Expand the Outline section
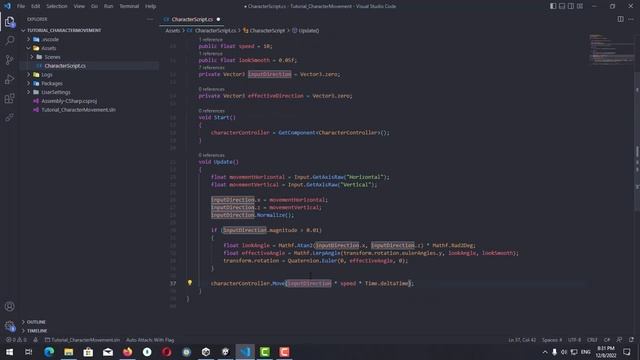 coord(35,322)
